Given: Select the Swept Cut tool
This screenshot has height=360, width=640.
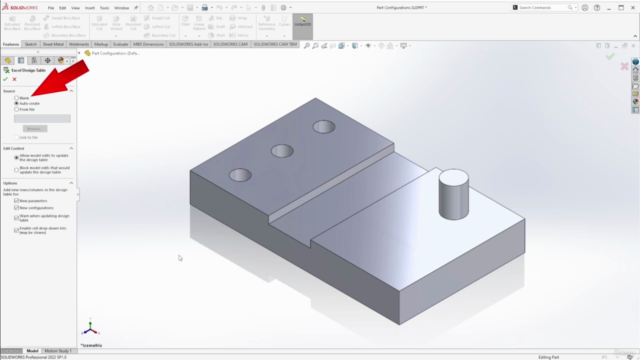Looking at the screenshot, I should (157, 18).
